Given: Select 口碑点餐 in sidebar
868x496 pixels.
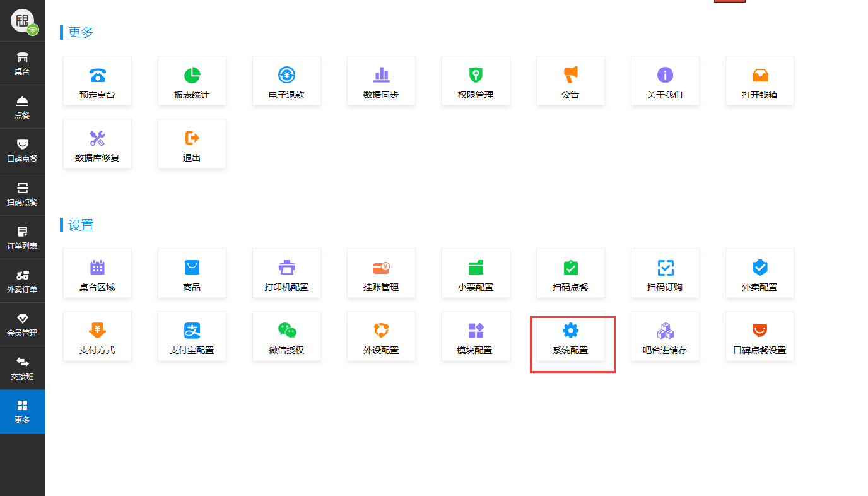Looking at the screenshot, I should [x=23, y=150].
